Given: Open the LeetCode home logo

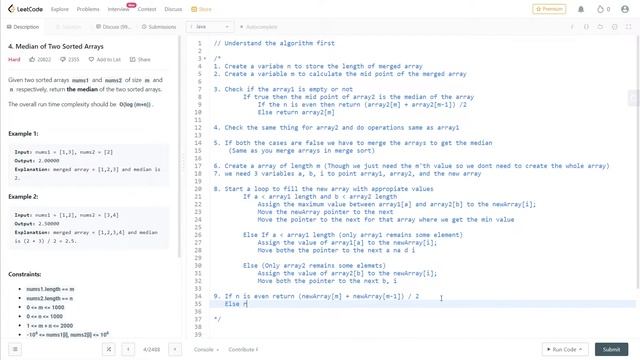Looking at the screenshot, I should tap(25, 9).
